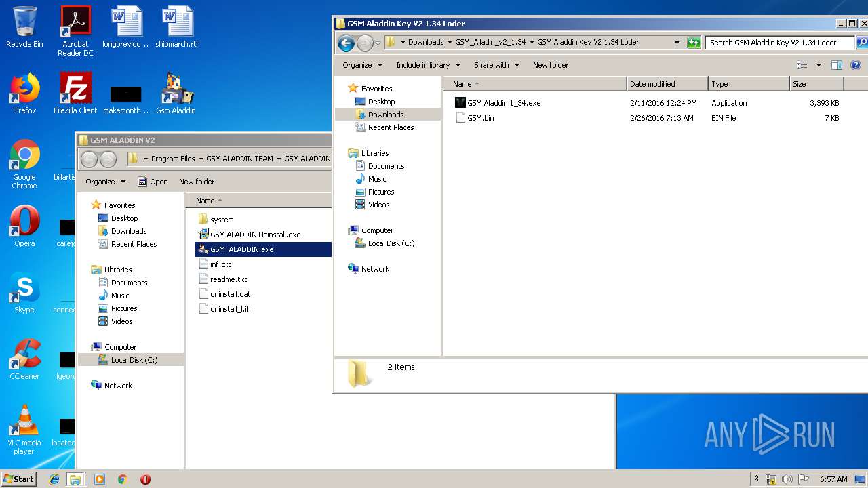Viewport: 868px width, 488px height.
Task: Open the Include in library dropdown
Action: click(x=428, y=65)
